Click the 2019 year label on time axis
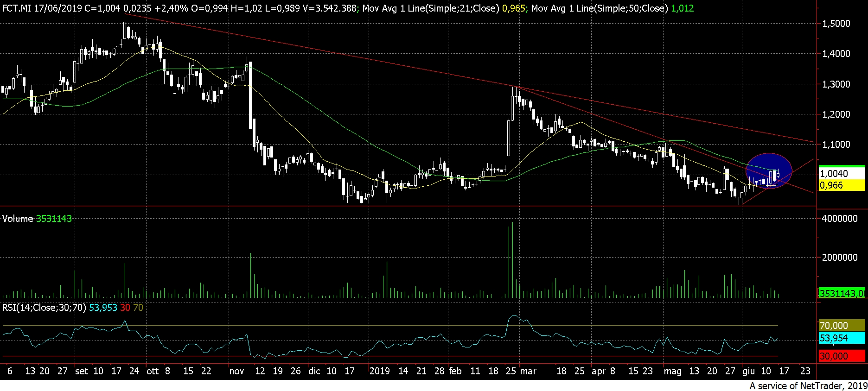The height and width of the screenshot is (391, 868). tap(379, 371)
